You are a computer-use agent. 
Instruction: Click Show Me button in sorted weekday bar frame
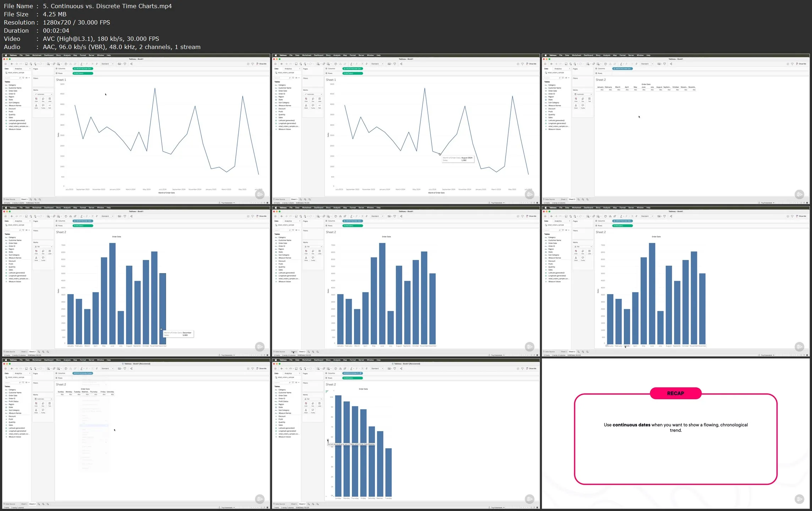tap(532, 369)
